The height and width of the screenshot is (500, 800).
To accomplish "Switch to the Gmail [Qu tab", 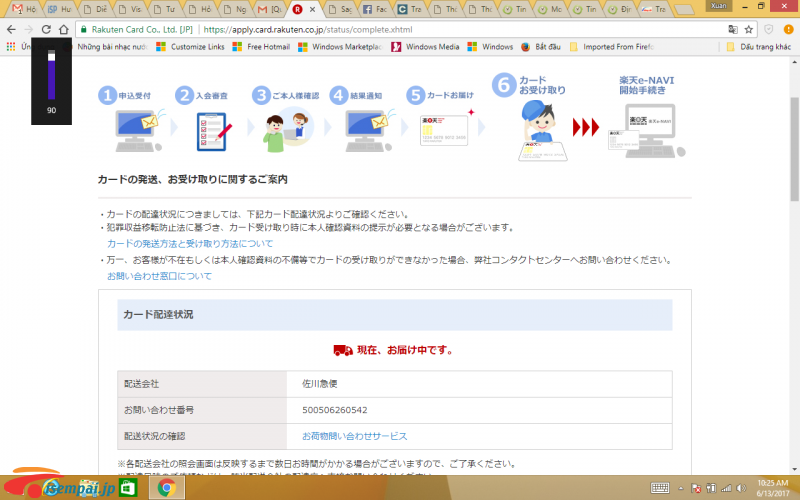I will coord(269,9).
